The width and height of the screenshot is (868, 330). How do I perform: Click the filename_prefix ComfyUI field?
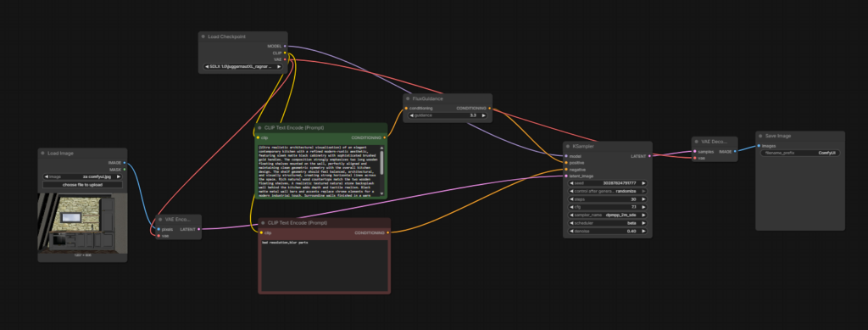click(x=800, y=153)
